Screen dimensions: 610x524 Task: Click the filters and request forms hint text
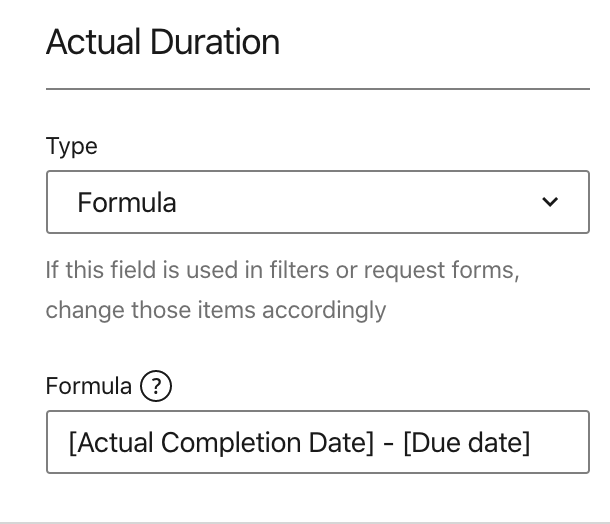(x=282, y=270)
